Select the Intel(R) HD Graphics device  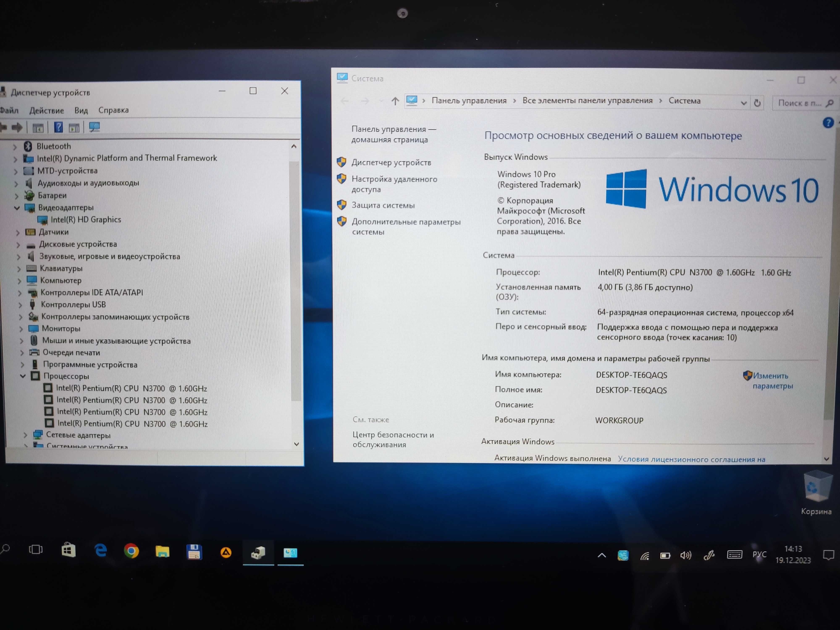coord(86,219)
